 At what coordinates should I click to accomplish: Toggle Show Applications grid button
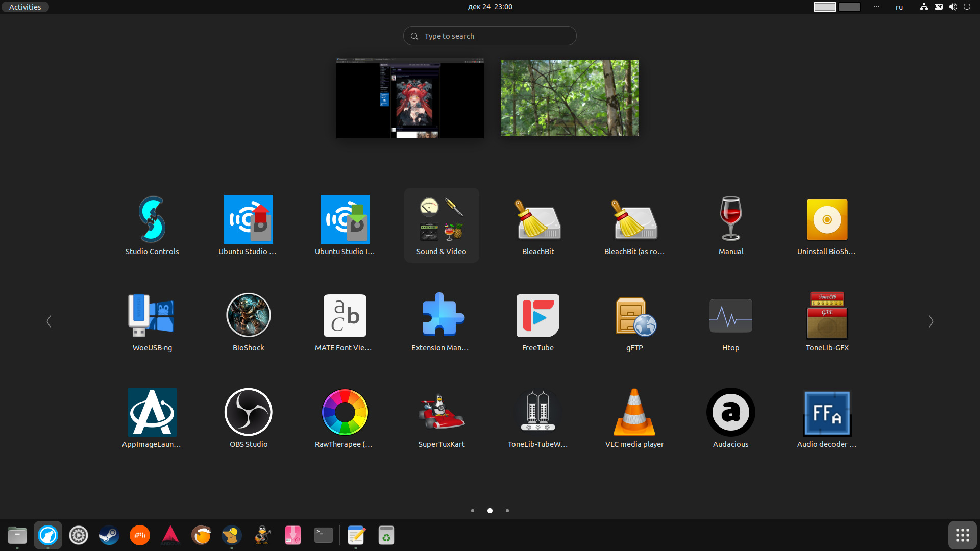pyautogui.click(x=962, y=535)
